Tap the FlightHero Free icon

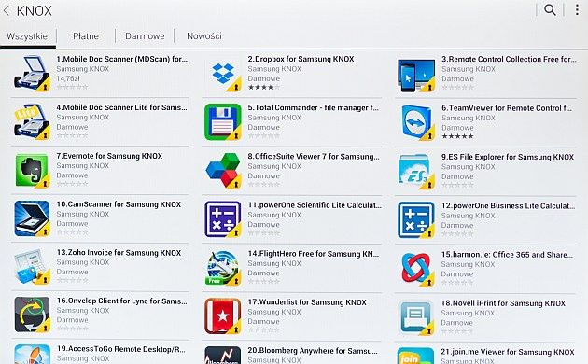223,268
